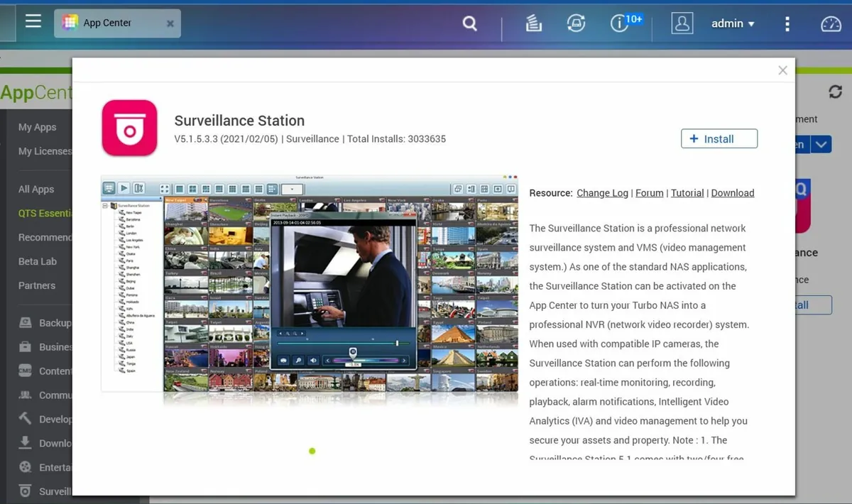Open the dashboard gauge icon
The image size is (852, 504).
[831, 23]
